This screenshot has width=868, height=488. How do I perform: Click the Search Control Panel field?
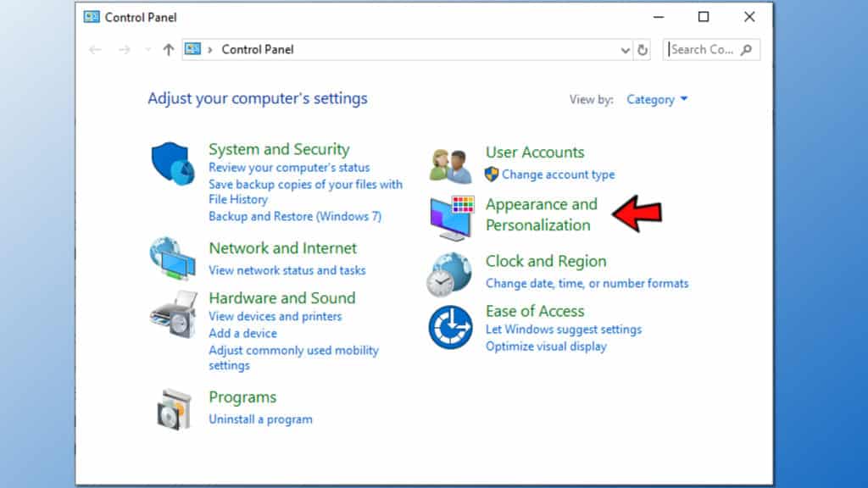pyautogui.click(x=704, y=50)
